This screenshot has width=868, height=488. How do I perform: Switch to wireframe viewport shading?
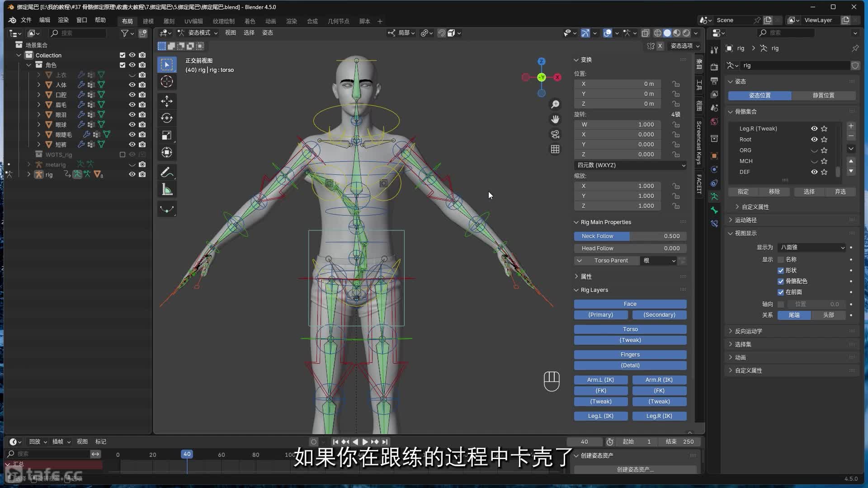[x=658, y=33]
